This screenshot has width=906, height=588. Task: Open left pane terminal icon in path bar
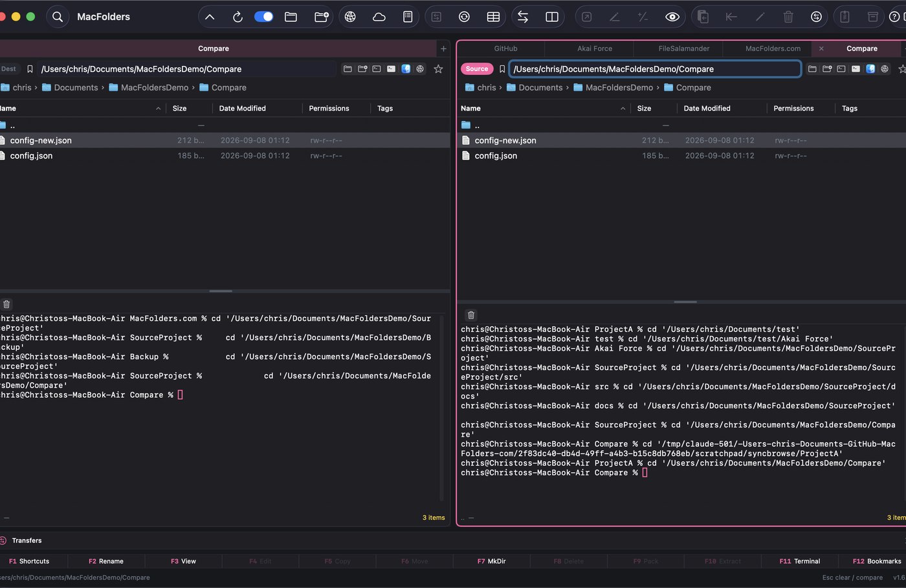(x=377, y=69)
